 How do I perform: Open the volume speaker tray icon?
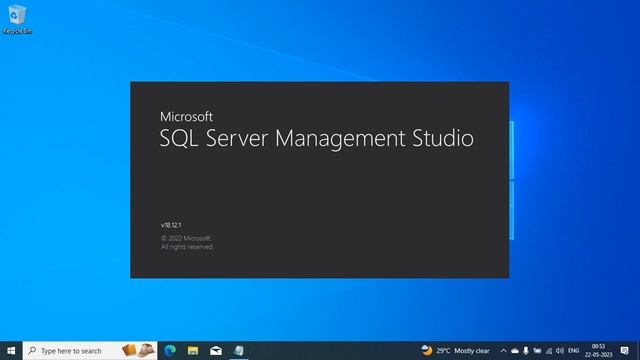pyautogui.click(x=560, y=351)
